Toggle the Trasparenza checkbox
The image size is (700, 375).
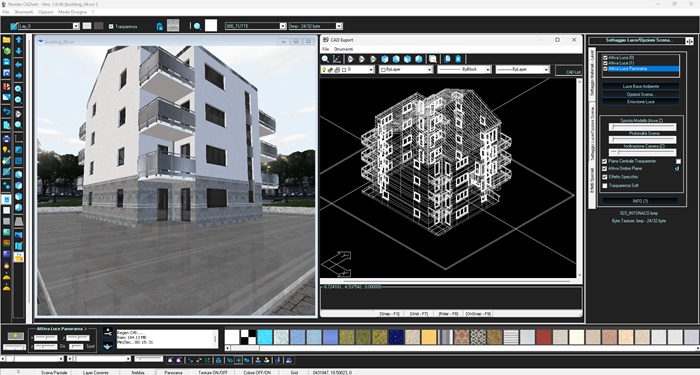[111, 26]
